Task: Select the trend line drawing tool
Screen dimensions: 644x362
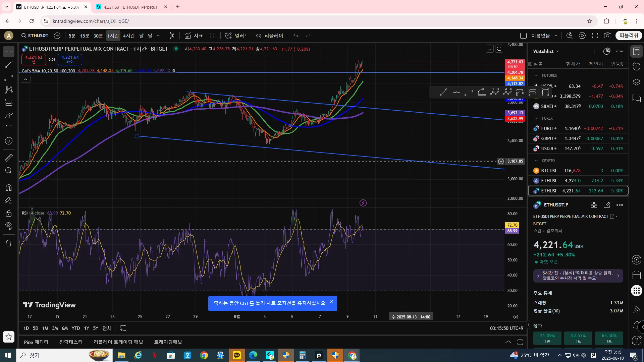Action: click(9, 64)
